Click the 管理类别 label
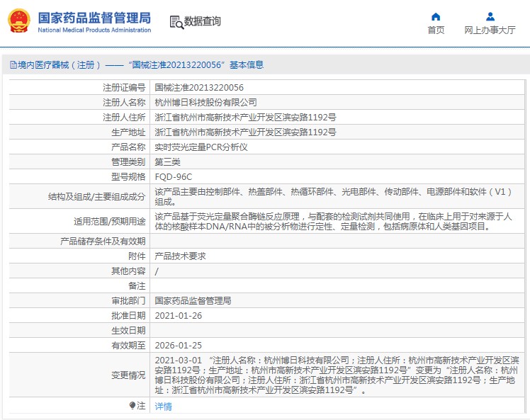This screenshot has width=530, height=420. [128, 162]
